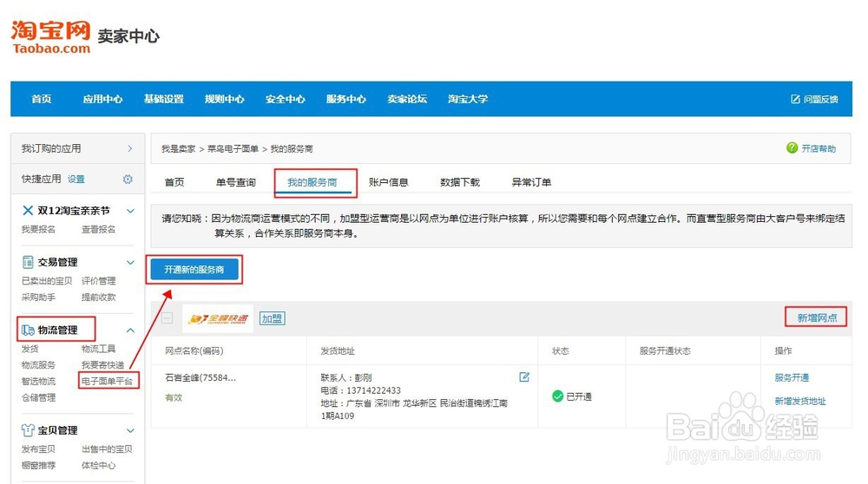The height and width of the screenshot is (484, 868).
Task: Open 我要寄快递 in the sidebar
Action: (103, 364)
